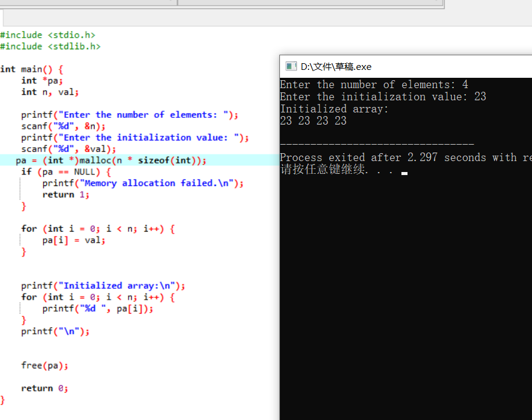The image size is (532, 420).
Task: Click the 'return 0;' statement
Action: [44, 388]
